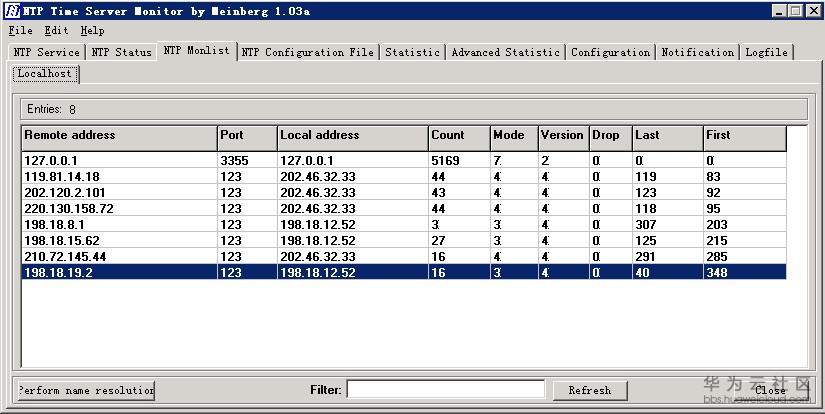Select the 202.120.2.101 row

click(x=404, y=193)
